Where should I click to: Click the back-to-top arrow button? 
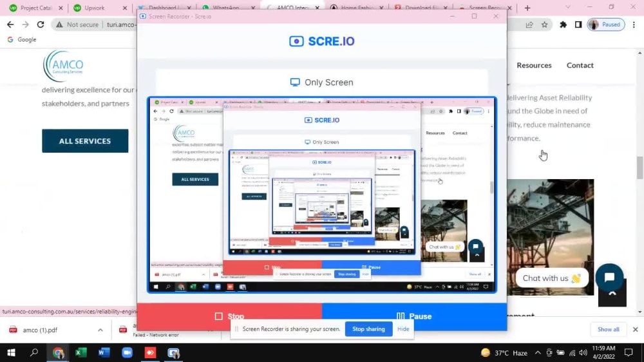tap(612, 294)
